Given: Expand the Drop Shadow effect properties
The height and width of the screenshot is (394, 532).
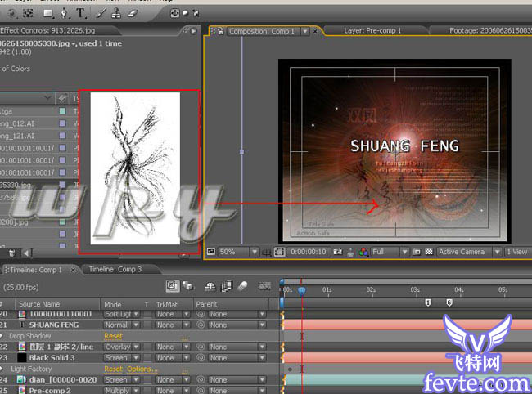Looking at the screenshot, I should [2, 336].
